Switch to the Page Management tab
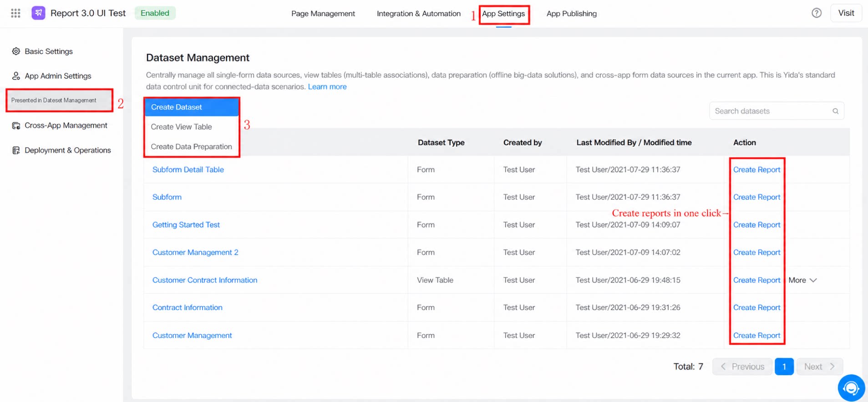 click(x=323, y=14)
